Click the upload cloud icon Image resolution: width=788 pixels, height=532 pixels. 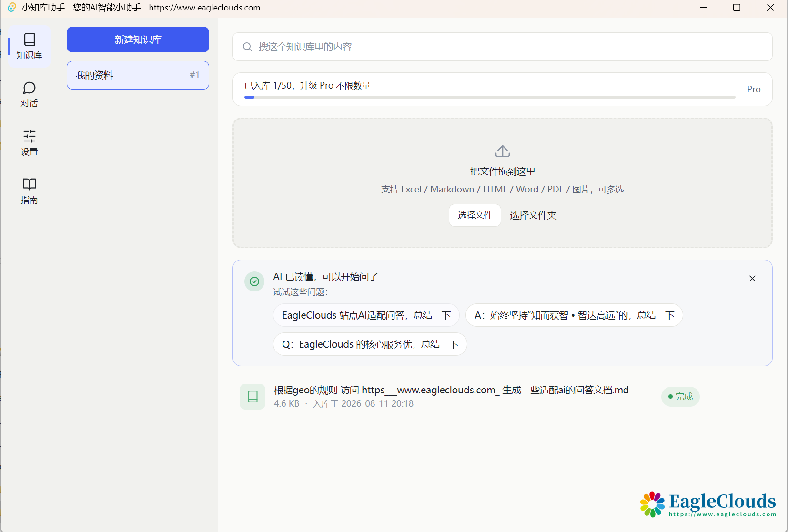click(x=502, y=151)
